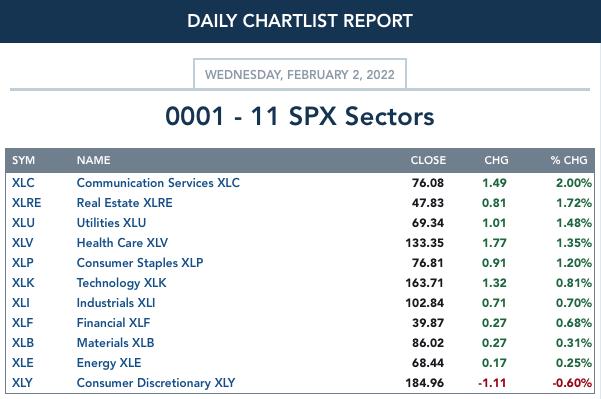Open Communication Services XLC chart
The image size is (601, 399).
tap(158, 183)
